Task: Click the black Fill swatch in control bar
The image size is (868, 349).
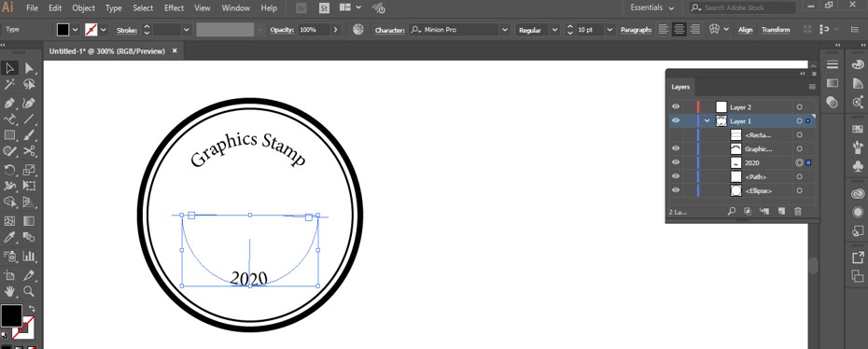Action: pos(63,30)
